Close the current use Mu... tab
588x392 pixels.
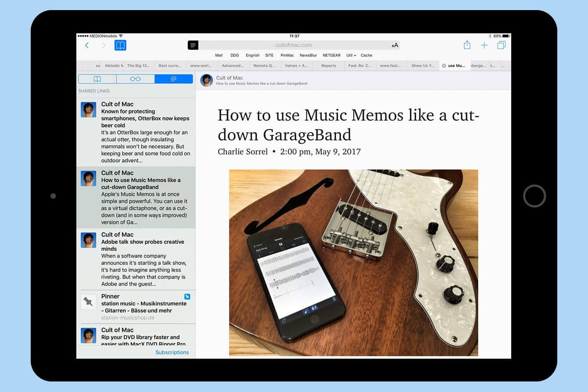[x=444, y=66]
